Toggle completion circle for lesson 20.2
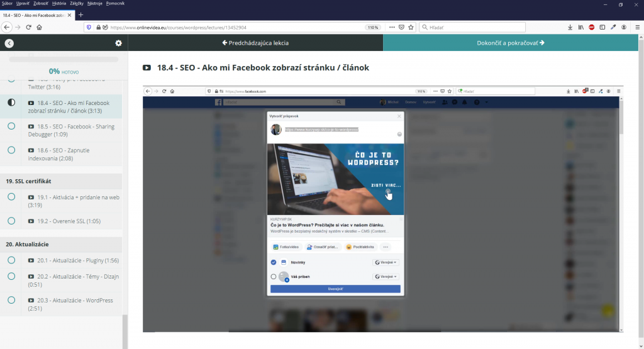 pyautogui.click(x=11, y=276)
